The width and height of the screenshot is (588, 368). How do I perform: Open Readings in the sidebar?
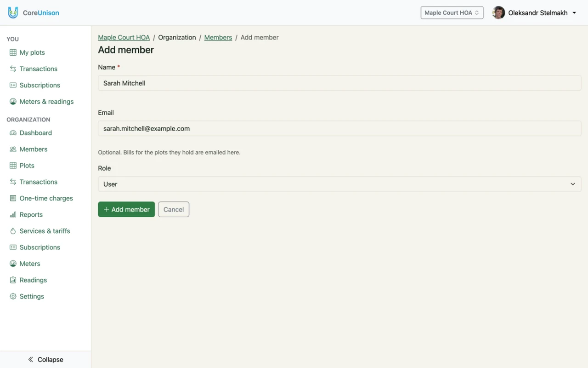[x=28, y=280]
